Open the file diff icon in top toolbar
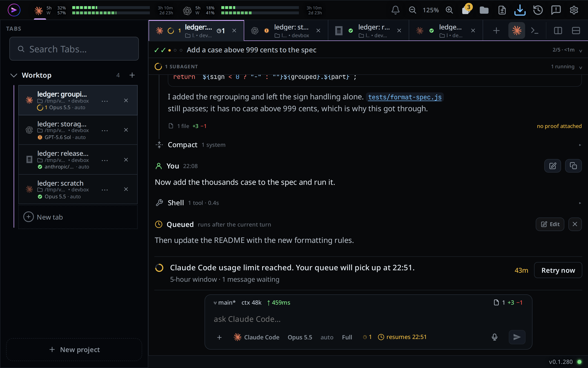This screenshot has width=588, height=368. (x=502, y=10)
